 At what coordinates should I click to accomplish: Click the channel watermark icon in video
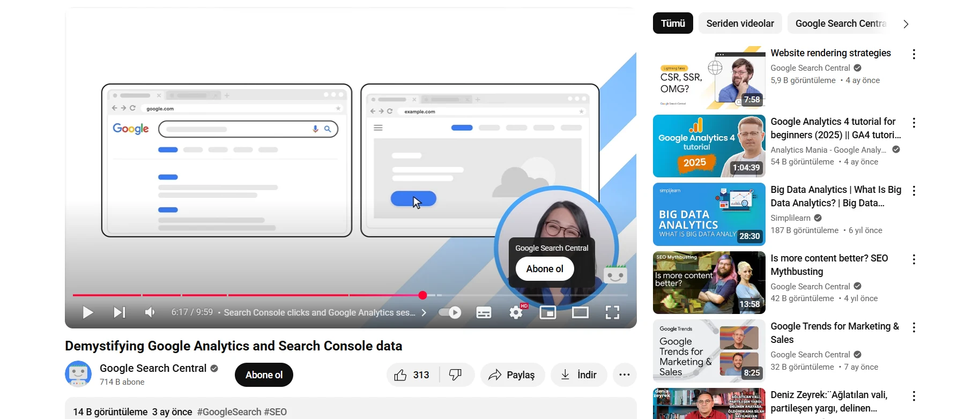[615, 274]
